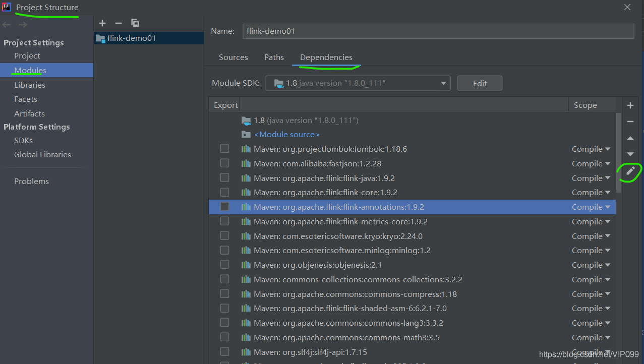Select commons-math3:3.5 dependency row
The image size is (644, 364).
click(412, 337)
